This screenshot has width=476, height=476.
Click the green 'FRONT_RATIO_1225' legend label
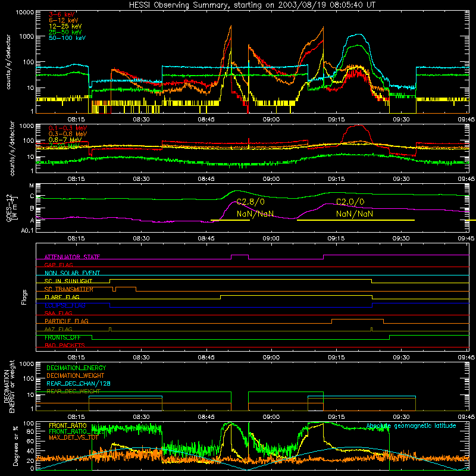click(x=77, y=431)
